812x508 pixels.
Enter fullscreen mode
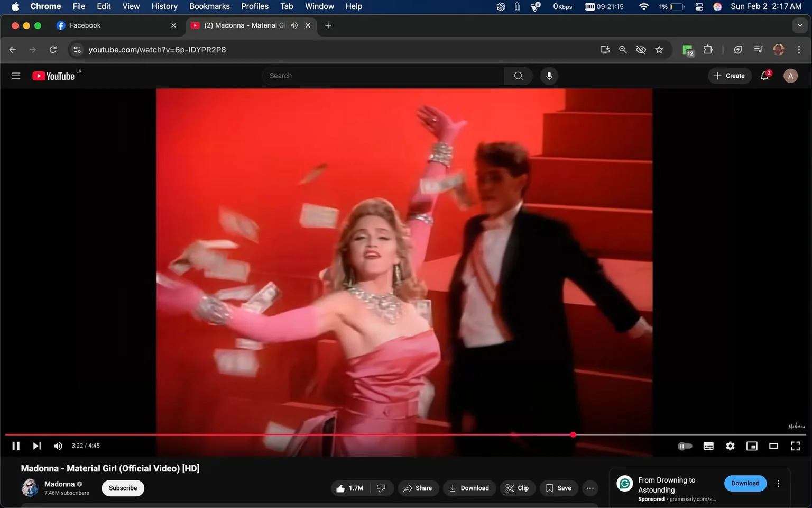pos(795,446)
